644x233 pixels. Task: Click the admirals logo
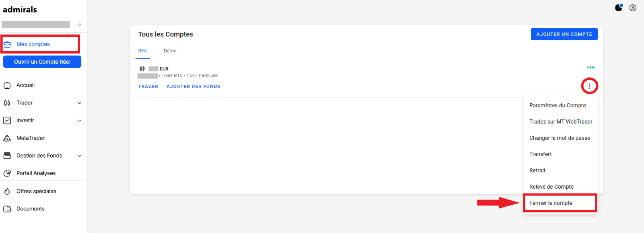pos(20,9)
